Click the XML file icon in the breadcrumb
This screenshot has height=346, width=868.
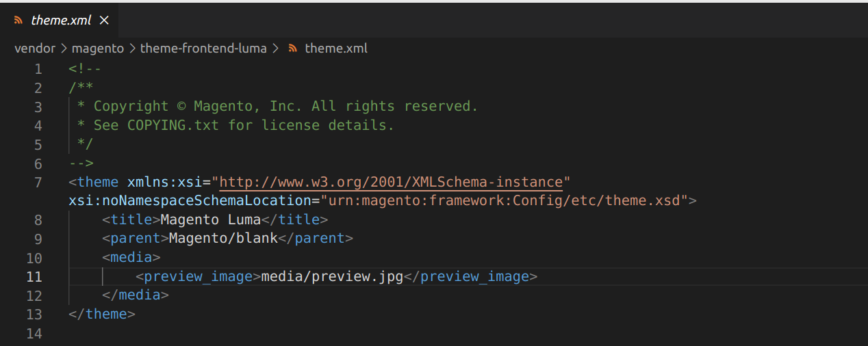(293, 49)
